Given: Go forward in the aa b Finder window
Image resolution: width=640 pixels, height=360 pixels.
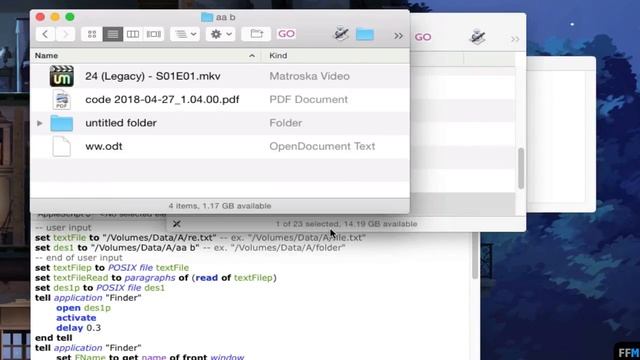Looking at the screenshot, I should (x=65, y=34).
